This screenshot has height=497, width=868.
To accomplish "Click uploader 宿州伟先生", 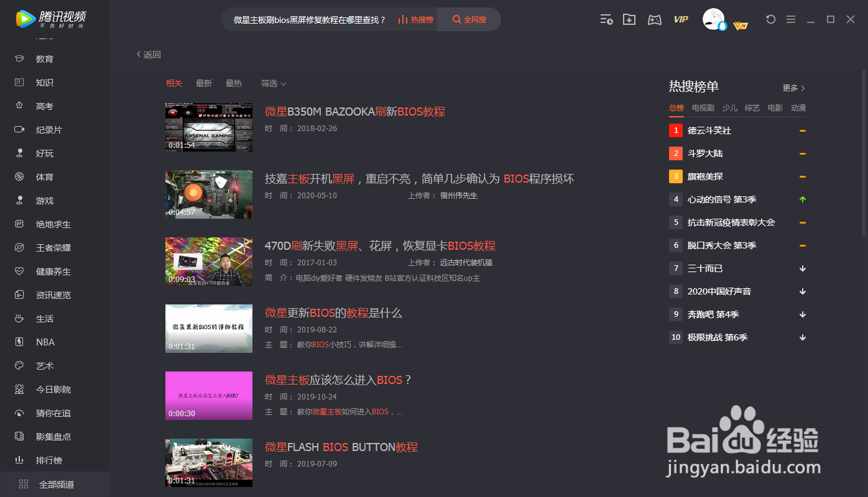I will pos(459,196).
